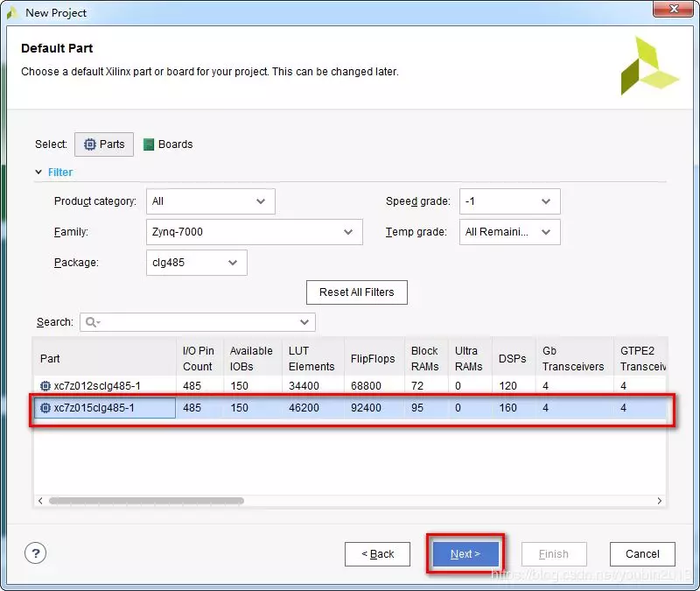Sort by GTPE2 Transceivers column header
The height and width of the screenshot is (591, 700).
pos(640,359)
